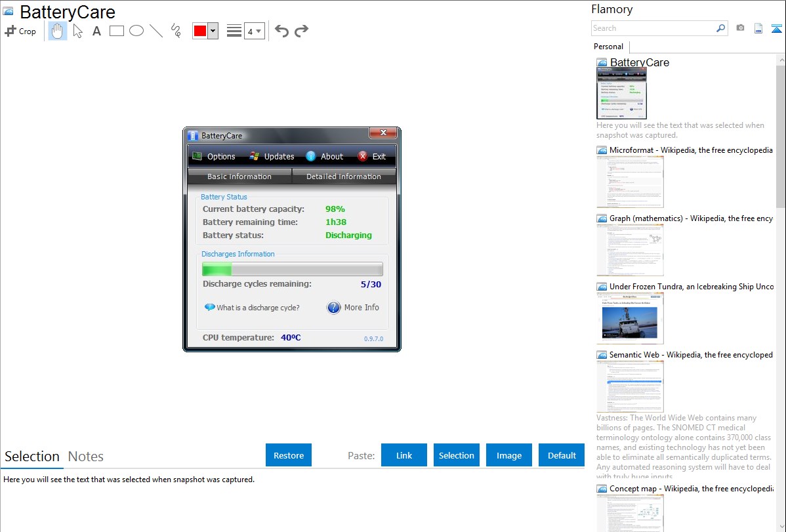
Task: Click the camera capture icon
Action: (740, 28)
